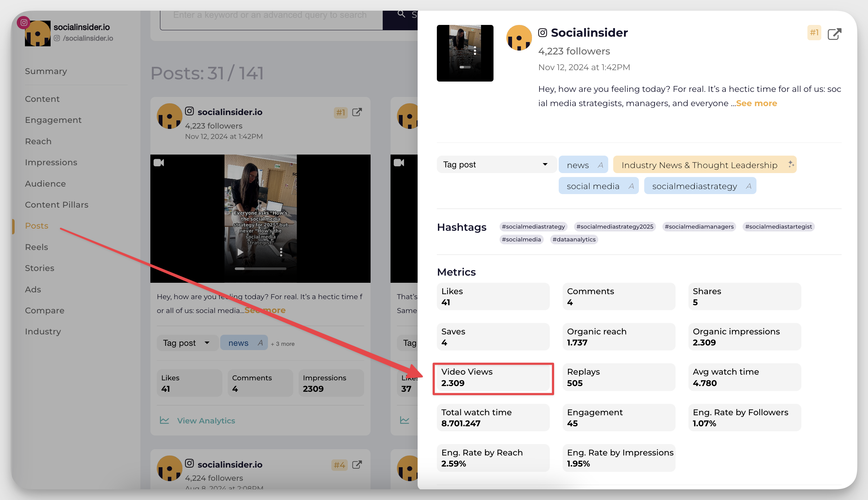
Task: Select the Posts menu item in sidebar
Action: pyautogui.click(x=36, y=225)
